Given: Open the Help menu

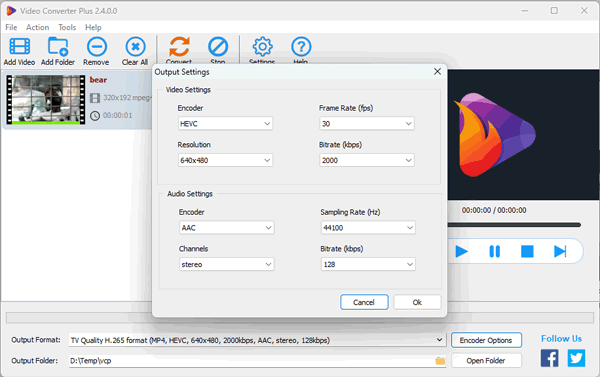Looking at the screenshot, I should 93,27.
